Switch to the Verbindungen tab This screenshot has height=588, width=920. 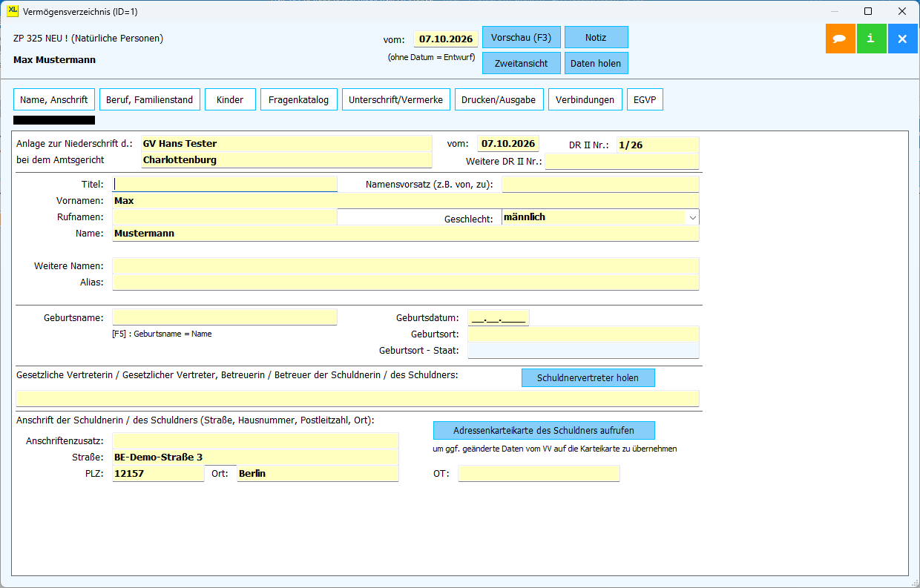coord(585,99)
